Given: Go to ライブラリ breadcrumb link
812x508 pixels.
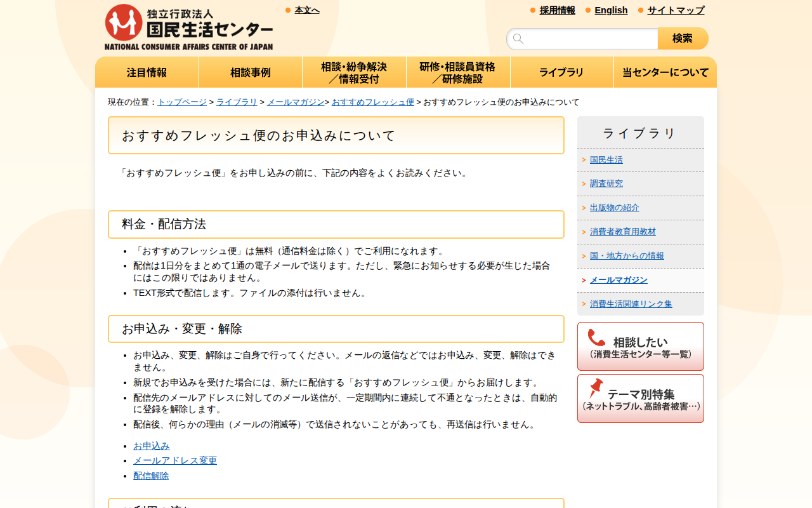Looking at the screenshot, I should click(x=237, y=102).
